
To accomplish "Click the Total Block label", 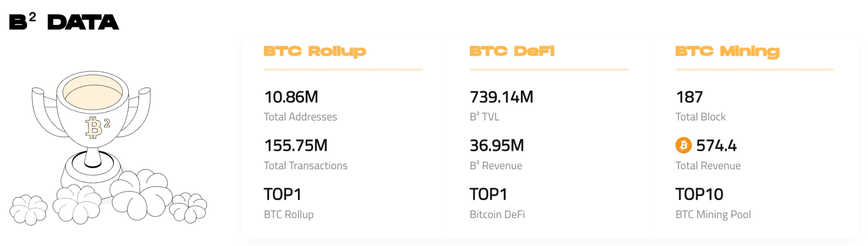I will 700,117.
